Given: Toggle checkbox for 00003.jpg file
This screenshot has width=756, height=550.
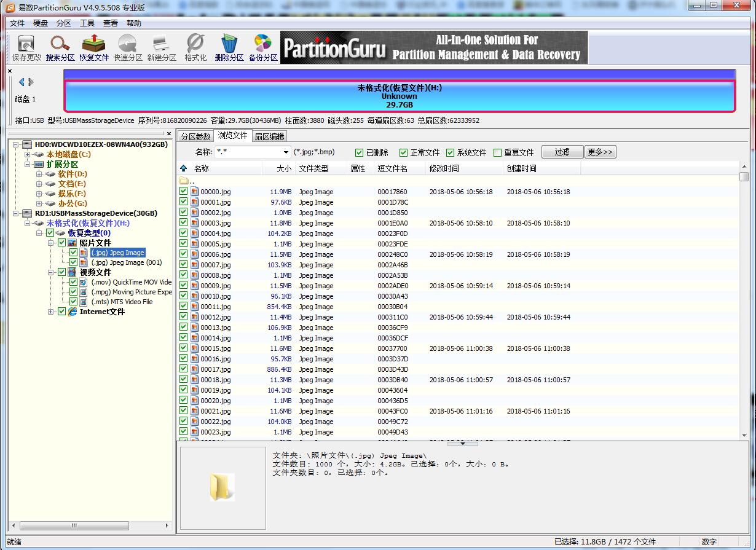Looking at the screenshot, I should [184, 223].
